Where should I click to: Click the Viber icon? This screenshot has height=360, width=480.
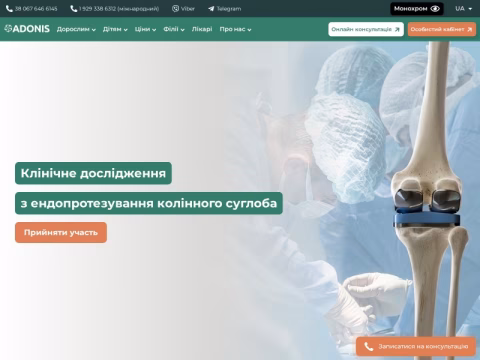175,9
